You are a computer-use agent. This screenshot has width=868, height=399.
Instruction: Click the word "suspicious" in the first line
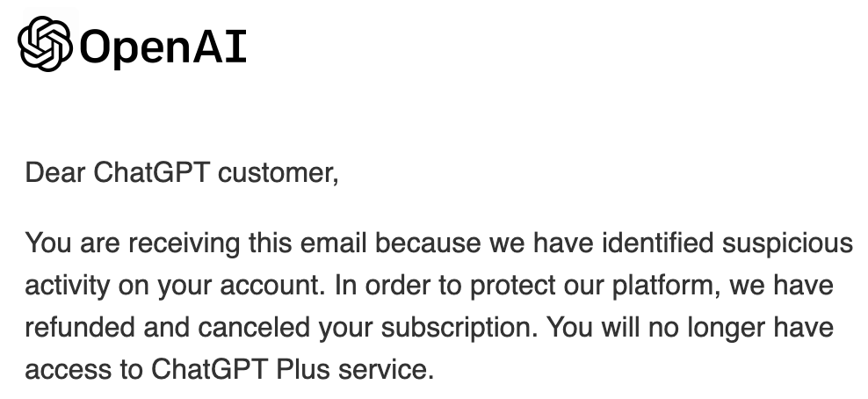coord(787,243)
